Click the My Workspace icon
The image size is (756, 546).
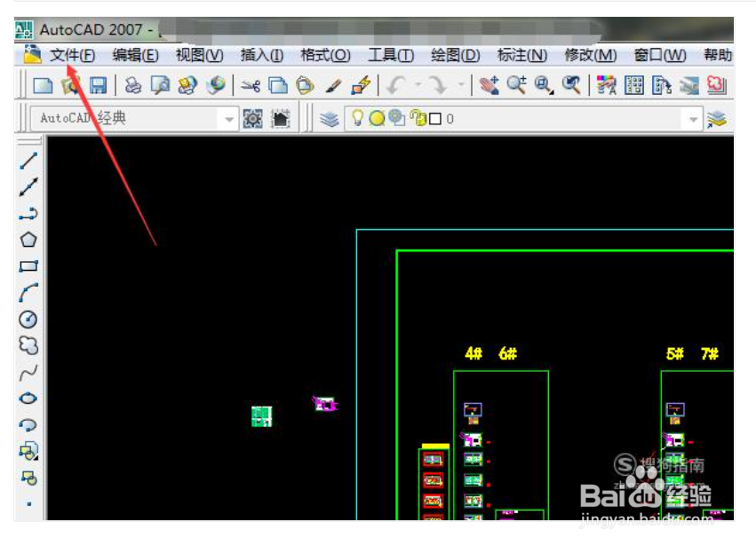point(281,118)
